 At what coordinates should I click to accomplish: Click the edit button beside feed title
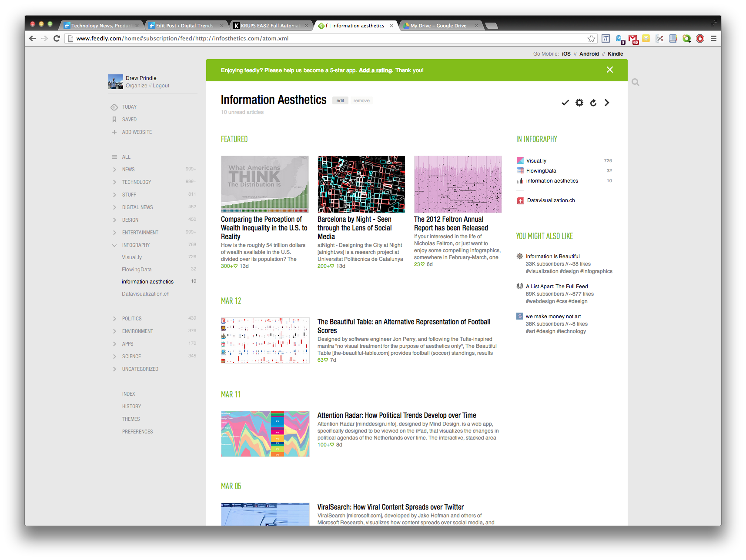pos(340,100)
